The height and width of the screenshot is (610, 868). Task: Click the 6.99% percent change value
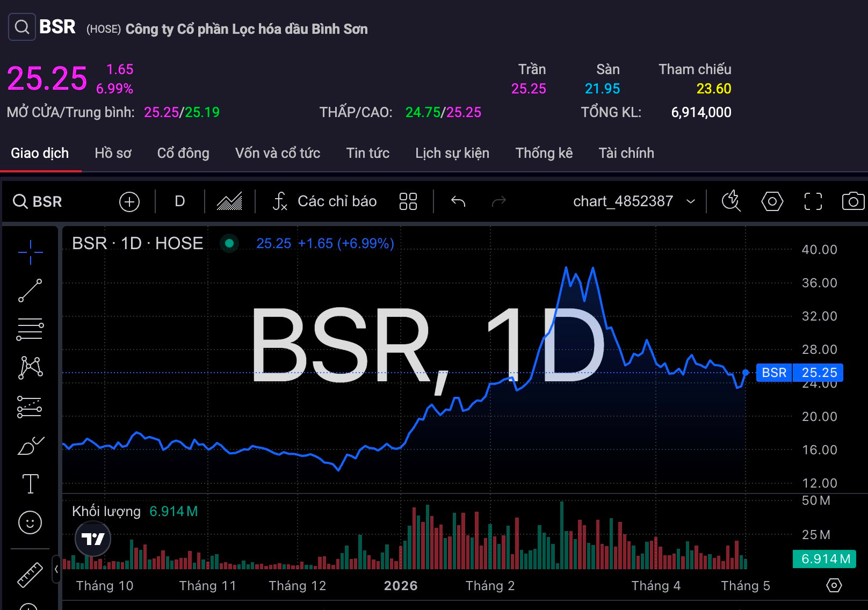[x=114, y=89]
